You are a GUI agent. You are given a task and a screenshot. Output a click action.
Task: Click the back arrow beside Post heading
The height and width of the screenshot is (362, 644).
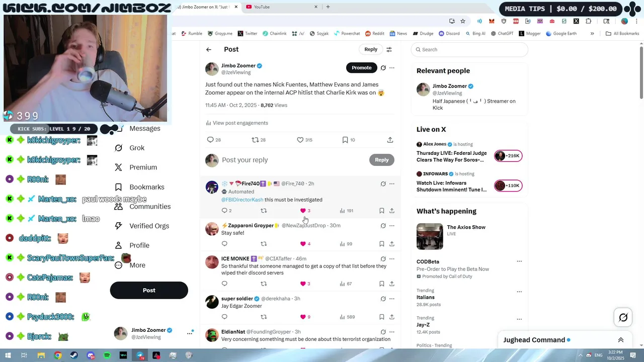209,49
